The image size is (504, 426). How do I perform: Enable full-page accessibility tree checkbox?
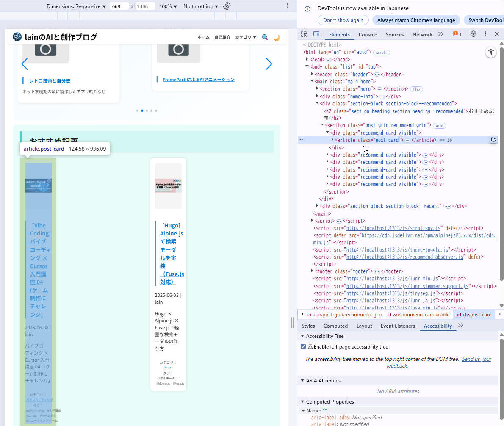click(x=303, y=346)
